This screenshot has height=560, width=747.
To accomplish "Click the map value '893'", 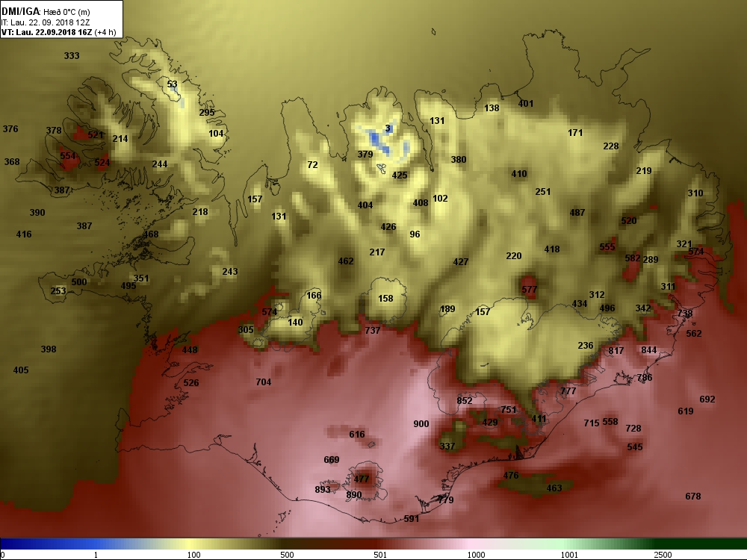I will pyautogui.click(x=323, y=490).
